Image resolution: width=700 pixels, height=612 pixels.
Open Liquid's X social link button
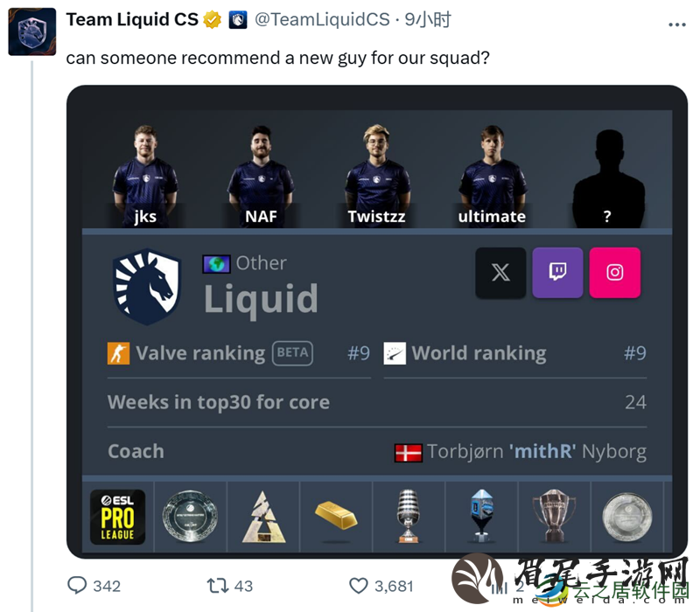coord(500,273)
